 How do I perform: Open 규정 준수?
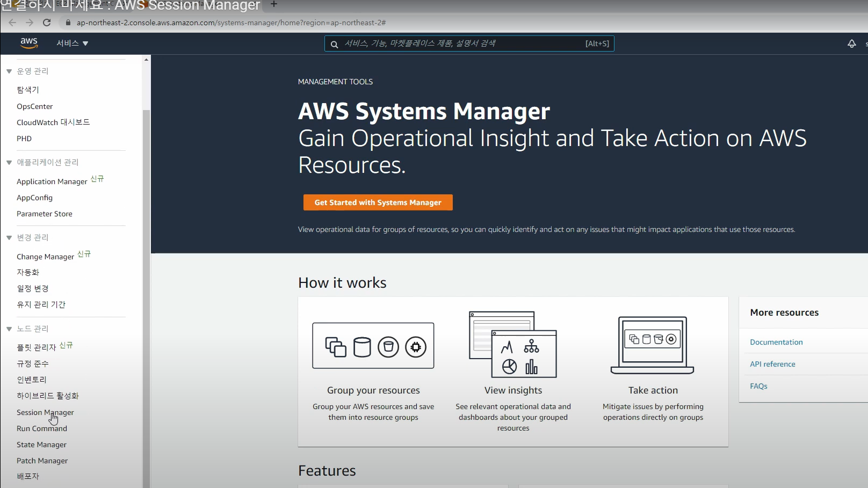coord(33,363)
